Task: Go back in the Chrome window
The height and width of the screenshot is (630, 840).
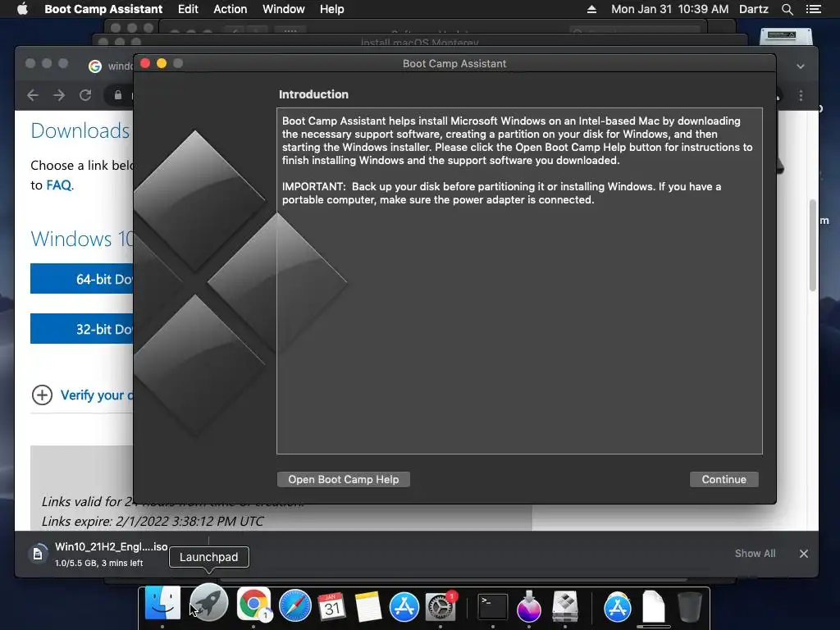Action: point(33,95)
